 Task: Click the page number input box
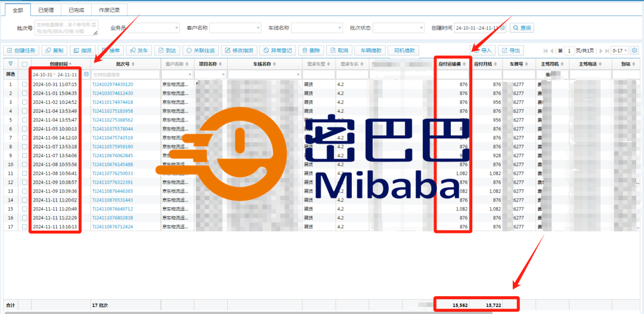(569, 51)
